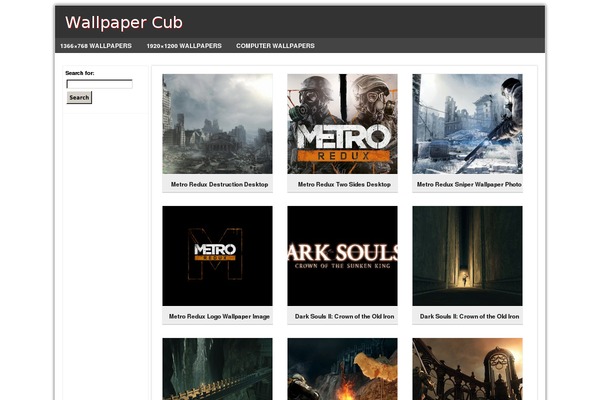Open the black Metro Redux logo thumbnail
Screen dimensions: 600x400
(217, 256)
